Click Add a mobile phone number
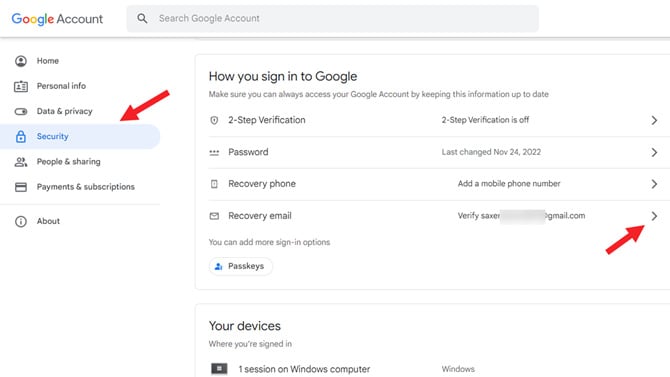Screen dimensions: 670x377 509,184
